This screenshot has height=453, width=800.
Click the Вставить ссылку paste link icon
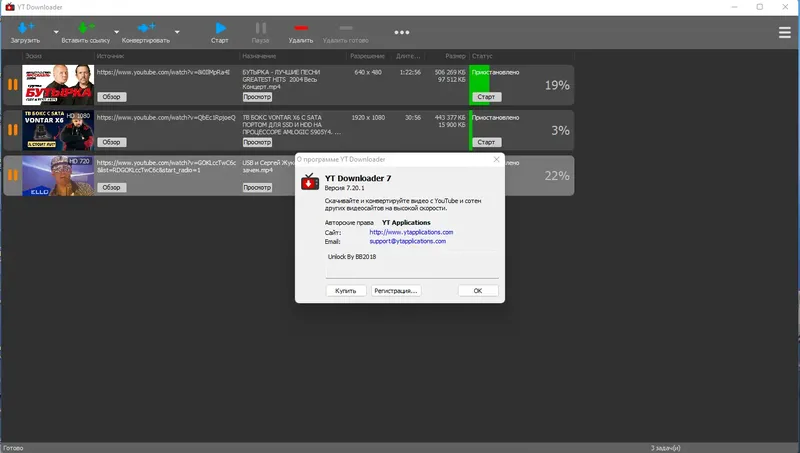tap(86, 28)
